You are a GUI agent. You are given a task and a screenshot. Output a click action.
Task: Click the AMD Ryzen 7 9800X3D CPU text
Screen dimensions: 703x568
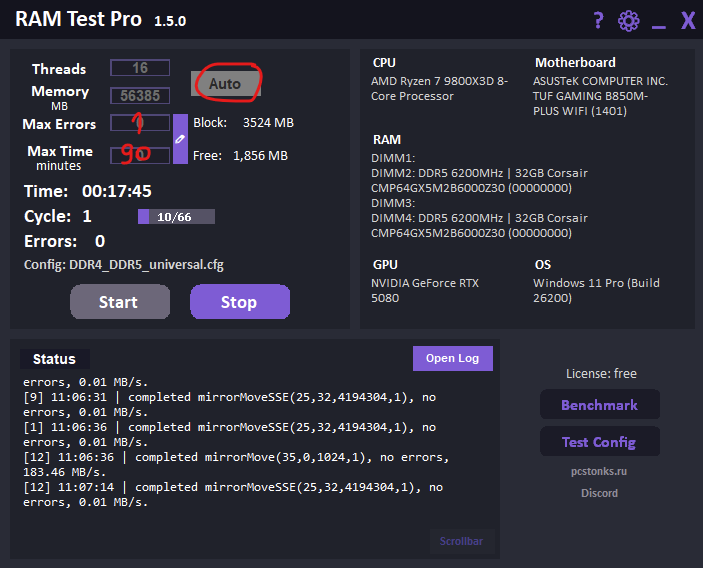pyautogui.click(x=439, y=88)
